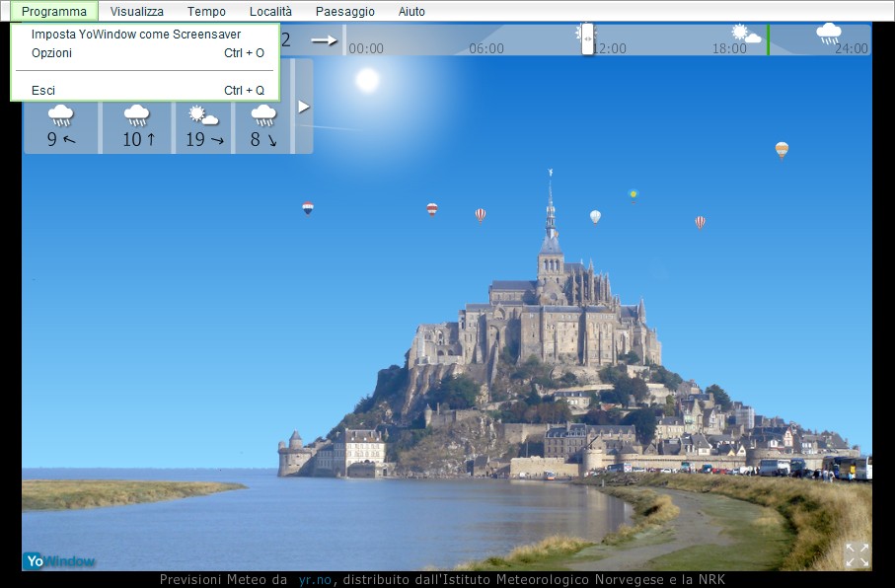
Task: Open the yr.no link
Action: [x=315, y=579]
